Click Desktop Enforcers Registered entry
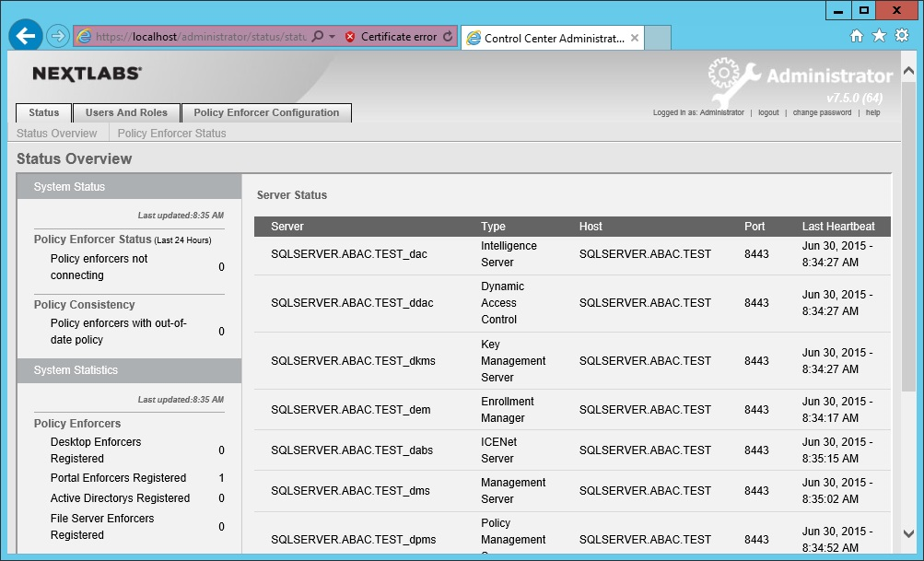Image resolution: width=924 pixels, height=561 pixels. point(96,450)
